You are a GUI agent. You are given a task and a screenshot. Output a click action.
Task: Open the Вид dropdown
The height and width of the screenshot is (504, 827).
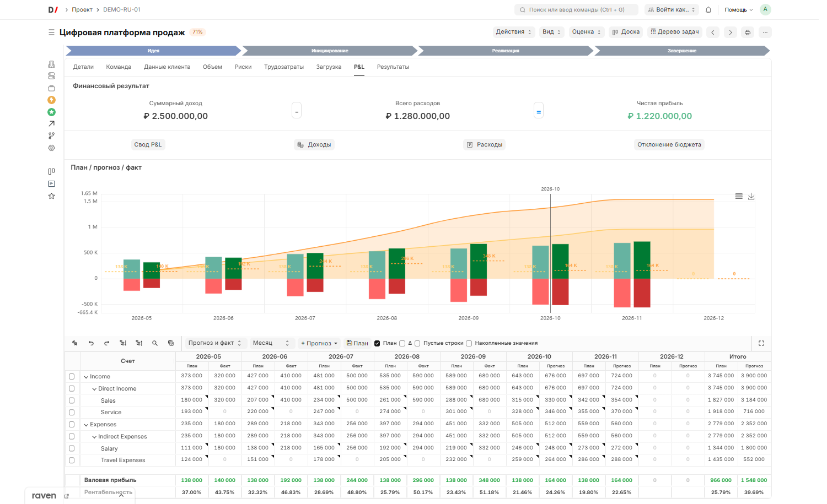tap(551, 32)
